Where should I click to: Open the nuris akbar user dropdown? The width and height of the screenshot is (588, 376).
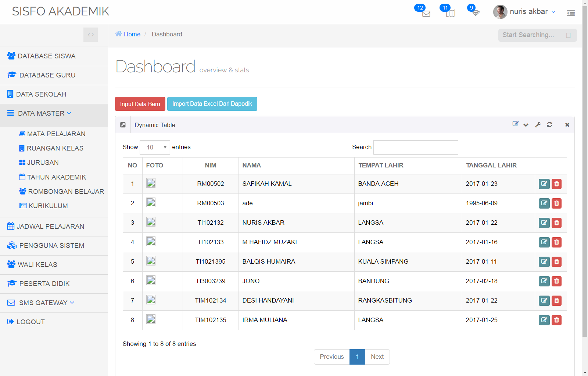525,12
